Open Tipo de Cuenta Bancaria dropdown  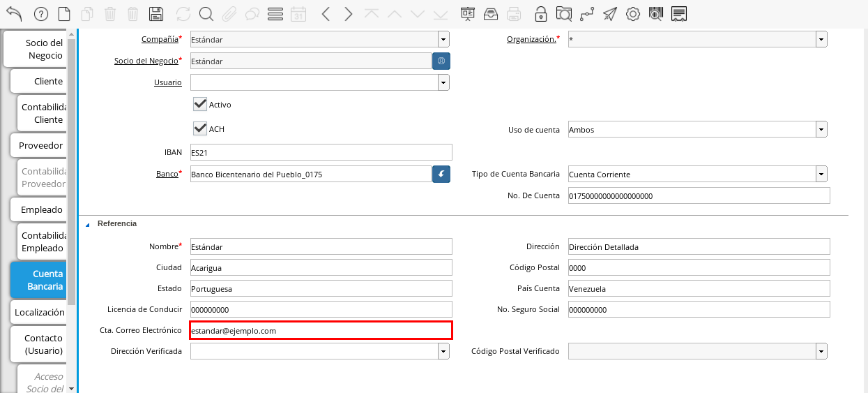[821, 174]
